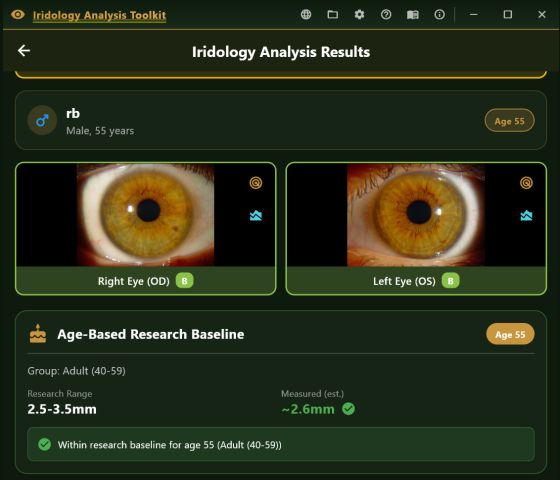This screenshot has height=480, width=560.
Task: Open the folder icon in title bar
Action: pos(332,15)
